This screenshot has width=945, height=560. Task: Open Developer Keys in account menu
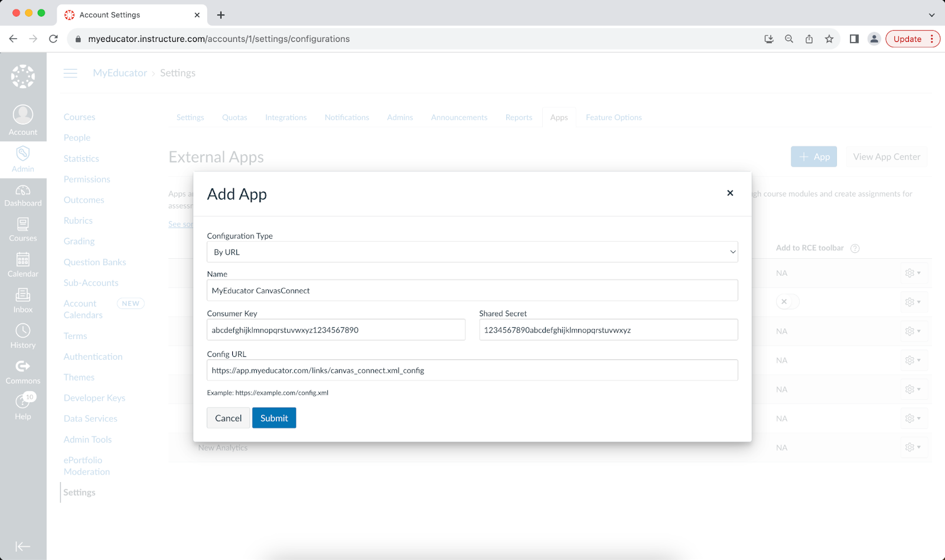[x=94, y=398]
